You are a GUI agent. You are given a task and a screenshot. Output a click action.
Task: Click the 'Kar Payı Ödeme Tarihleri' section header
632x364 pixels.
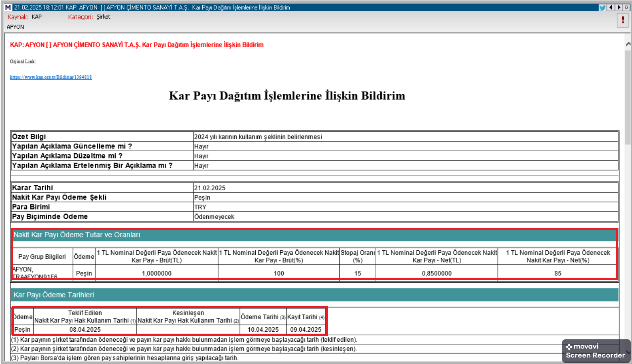(x=54, y=295)
